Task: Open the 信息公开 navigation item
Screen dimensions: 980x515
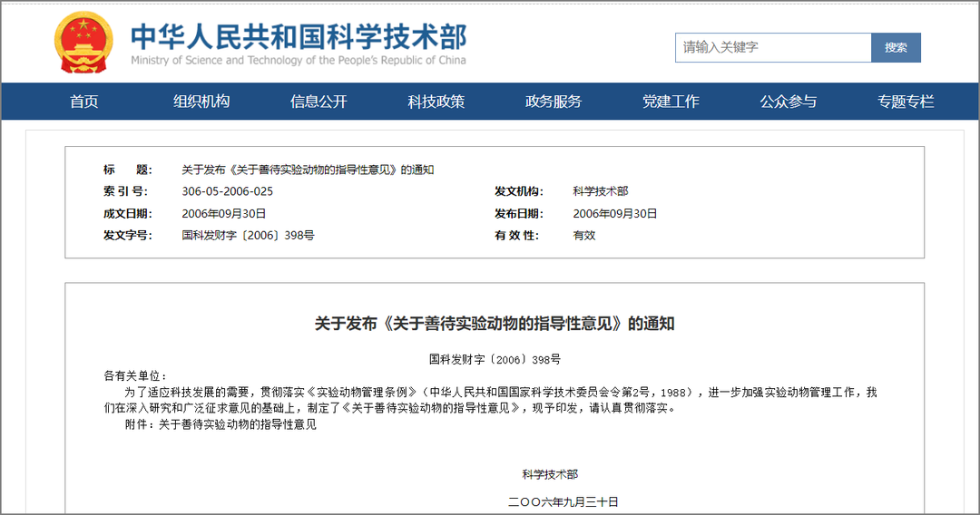Action: (x=318, y=102)
